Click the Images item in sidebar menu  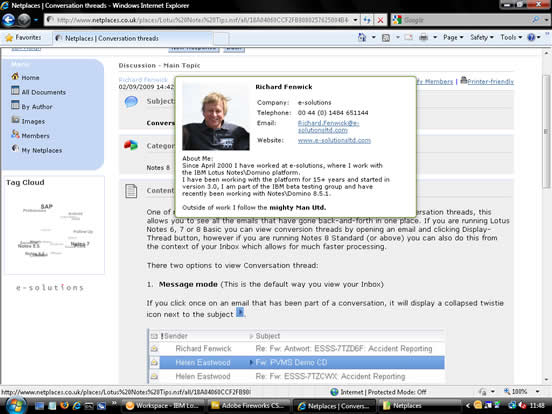tap(33, 121)
